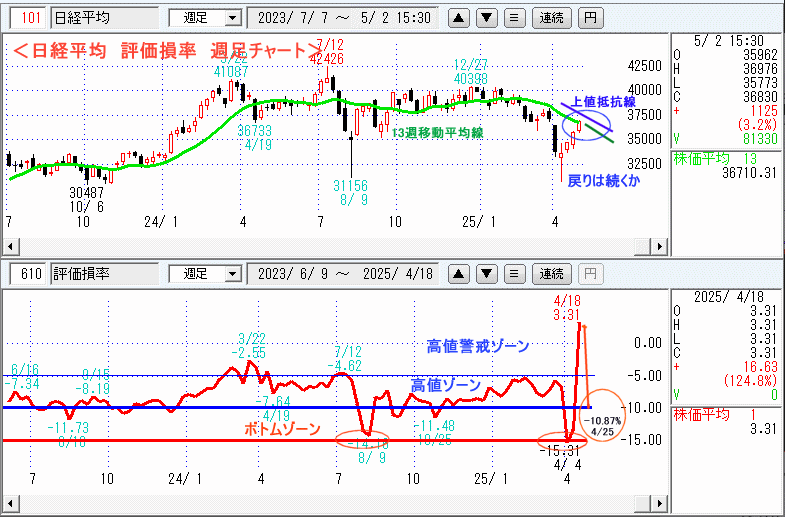Click left scroll arrow of the bottom chart scrollbar
The image size is (785, 517).
pyautogui.click(x=11, y=503)
